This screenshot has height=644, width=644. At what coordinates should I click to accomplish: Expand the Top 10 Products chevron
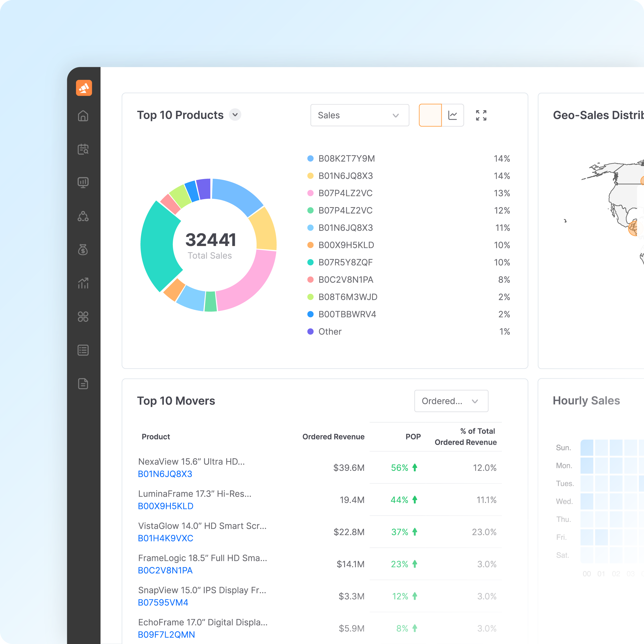235,115
